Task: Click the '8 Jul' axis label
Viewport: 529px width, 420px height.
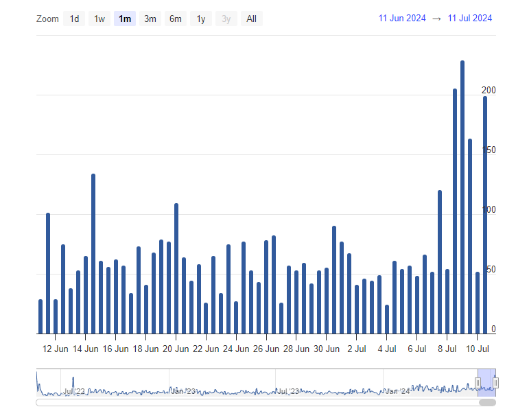Action: [447, 349]
